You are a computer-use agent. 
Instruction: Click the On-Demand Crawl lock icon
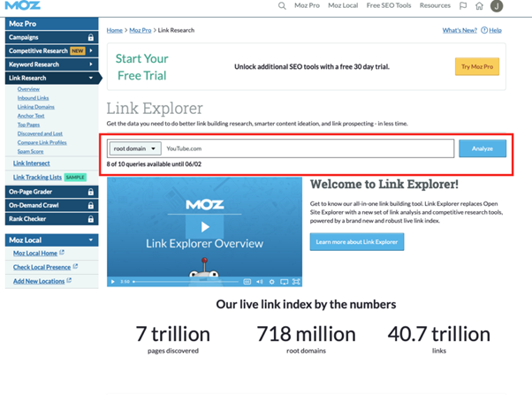coord(91,205)
